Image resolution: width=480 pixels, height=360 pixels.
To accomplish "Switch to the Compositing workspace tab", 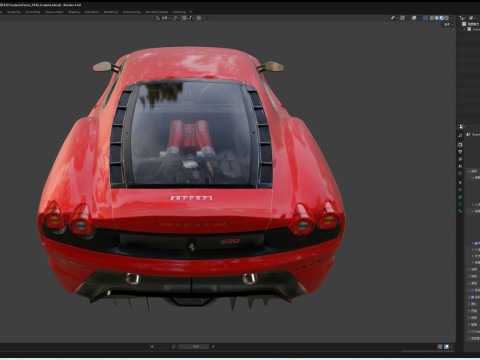I will (131, 12).
